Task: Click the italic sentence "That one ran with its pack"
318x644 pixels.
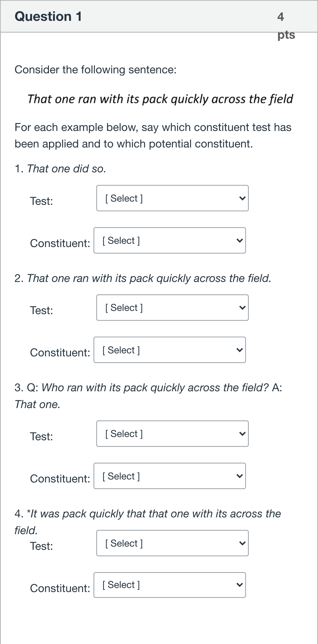Action: click(x=160, y=99)
